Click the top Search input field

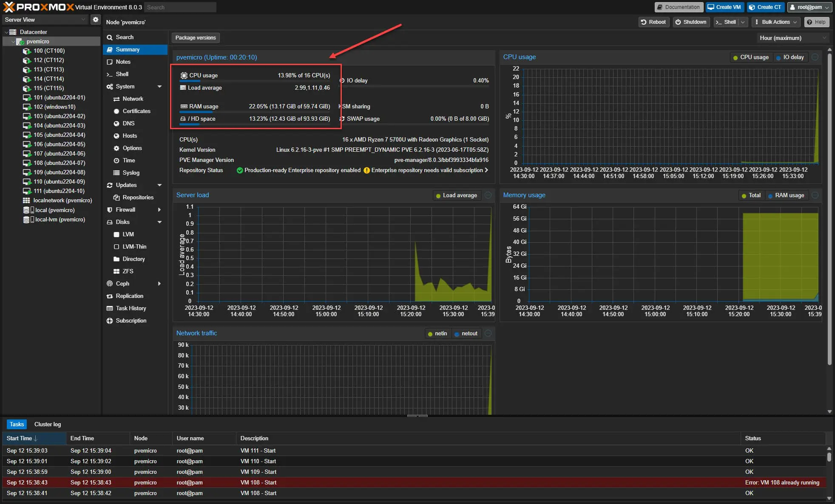click(180, 7)
